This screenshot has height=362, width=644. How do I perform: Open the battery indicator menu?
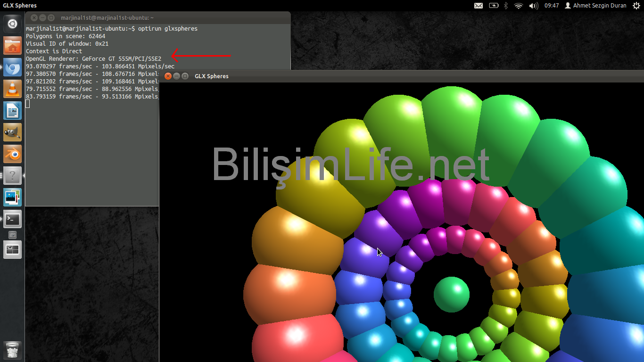494,6
